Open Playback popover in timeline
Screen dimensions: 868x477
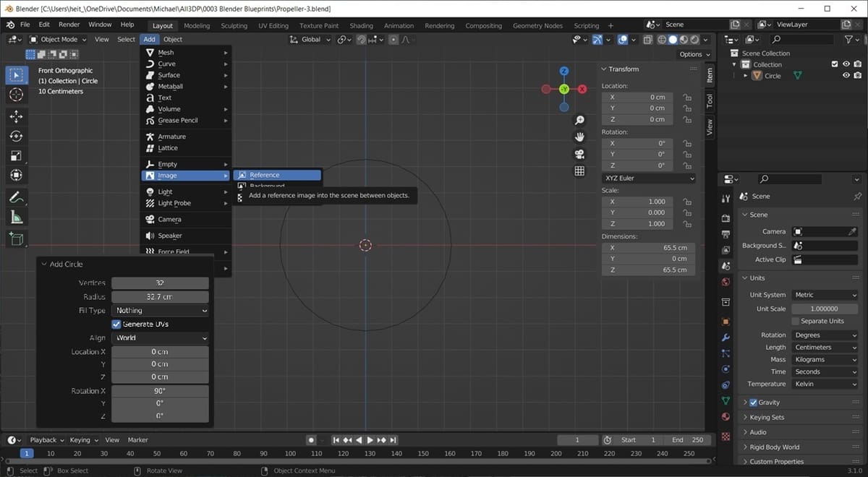(x=46, y=439)
